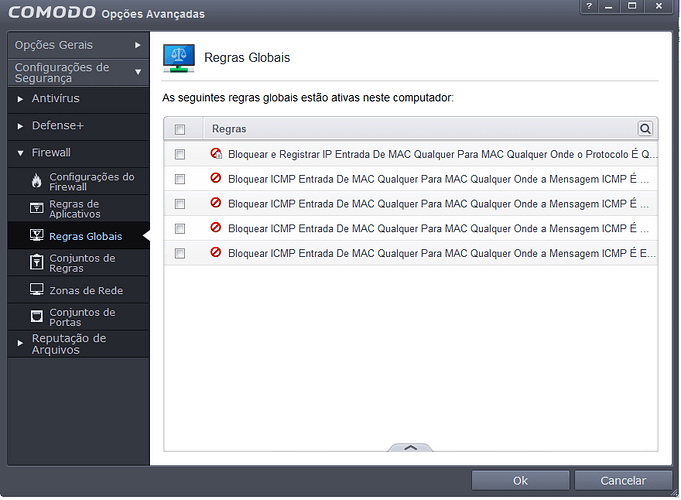Click the help question mark button
This screenshot has width=681, height=500.
point(589,6)
